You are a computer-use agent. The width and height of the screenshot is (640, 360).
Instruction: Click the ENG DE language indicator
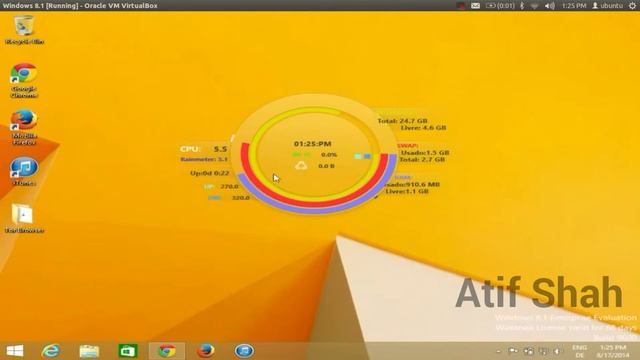coord(579,351)
